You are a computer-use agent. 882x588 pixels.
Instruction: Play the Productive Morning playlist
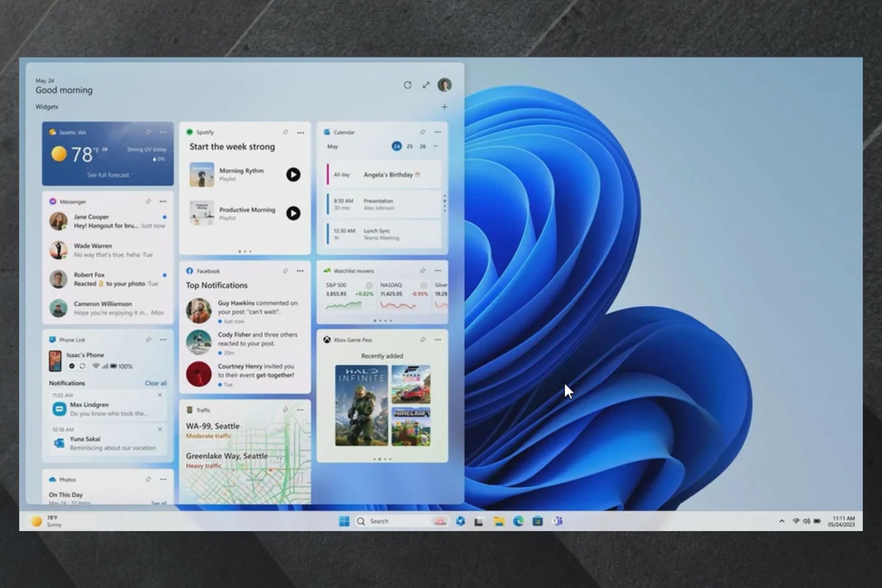point(293,213)
